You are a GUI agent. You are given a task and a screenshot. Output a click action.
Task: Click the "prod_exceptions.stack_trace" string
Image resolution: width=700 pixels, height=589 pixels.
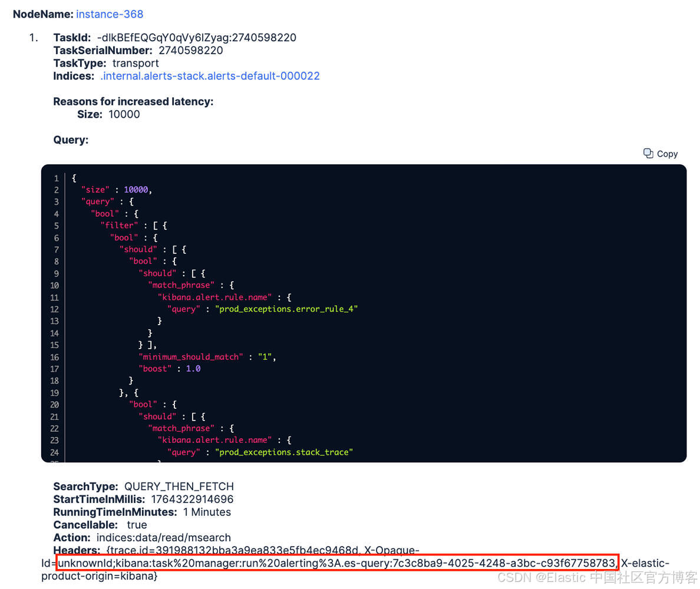click(284, 452)
